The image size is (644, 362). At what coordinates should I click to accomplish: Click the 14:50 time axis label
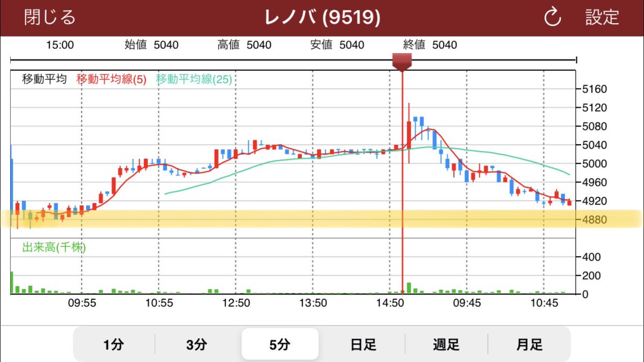click(x=390, y=303)
